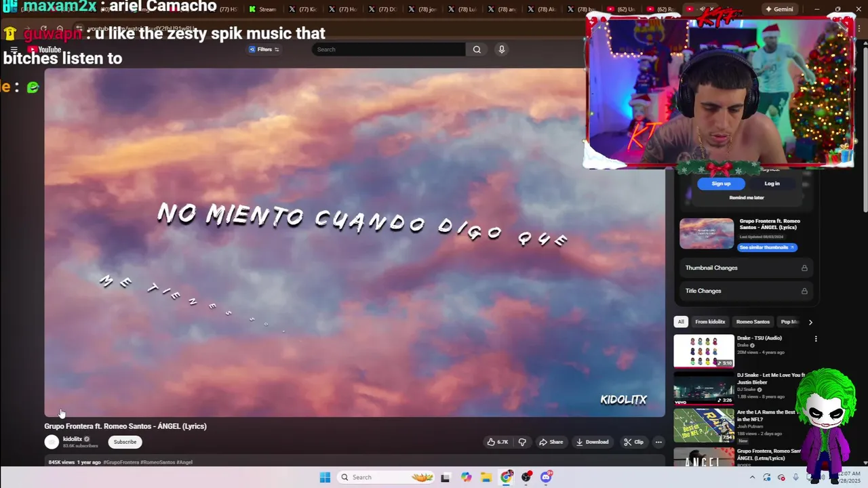This screenshot has width=868, height=488.
Task: Open the kidolitx channel avatar
Action: 52,442
